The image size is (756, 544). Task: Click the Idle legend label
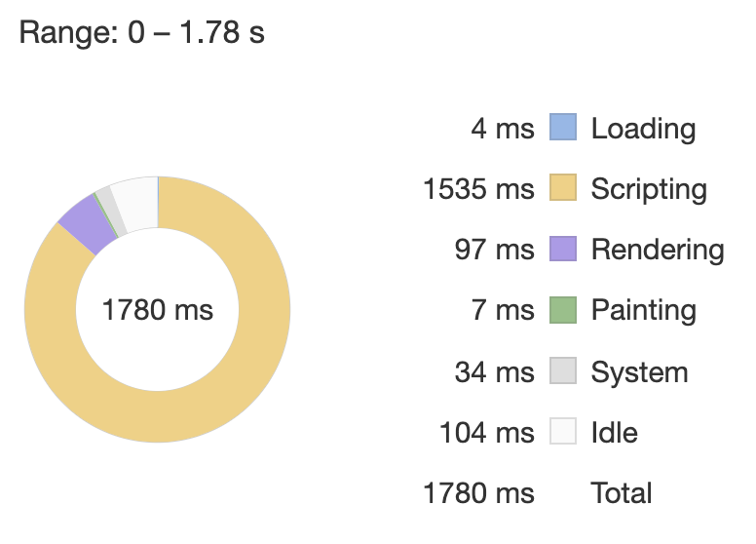(x=614, y=433)
